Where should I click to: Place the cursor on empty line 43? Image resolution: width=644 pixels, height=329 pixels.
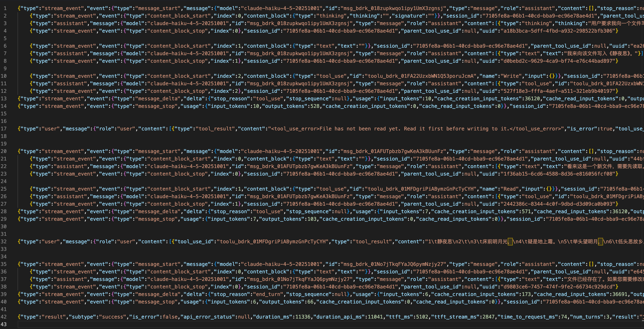click(330, 324)
